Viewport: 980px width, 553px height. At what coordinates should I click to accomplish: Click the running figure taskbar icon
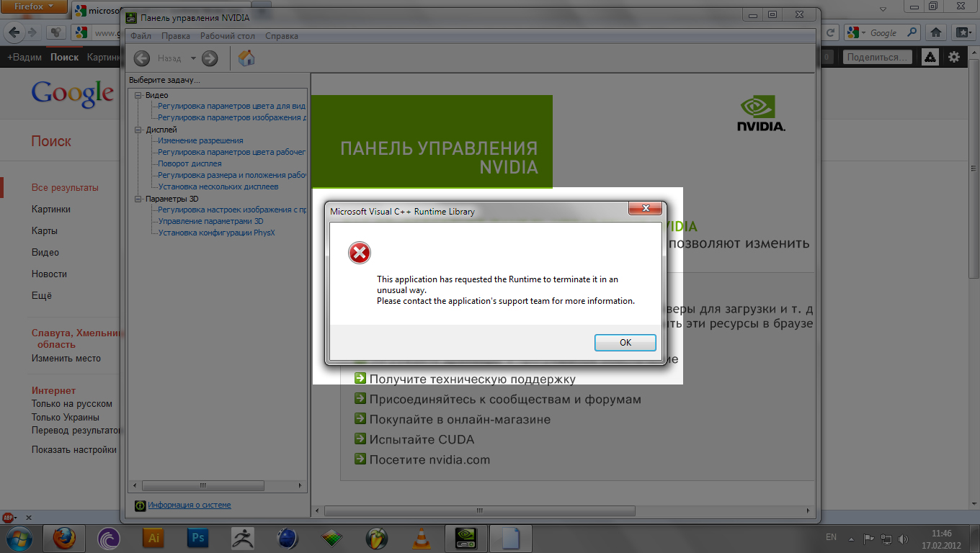242,538
